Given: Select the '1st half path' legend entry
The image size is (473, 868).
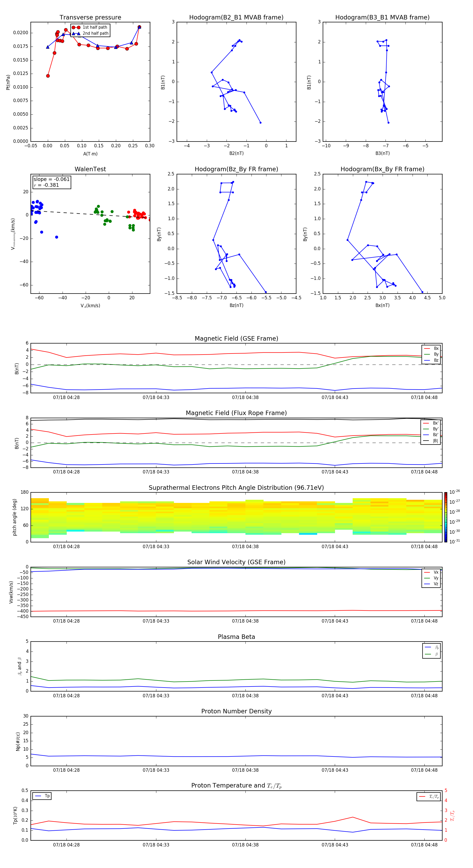Looking at the screenshot, I should tap(90, 27).
